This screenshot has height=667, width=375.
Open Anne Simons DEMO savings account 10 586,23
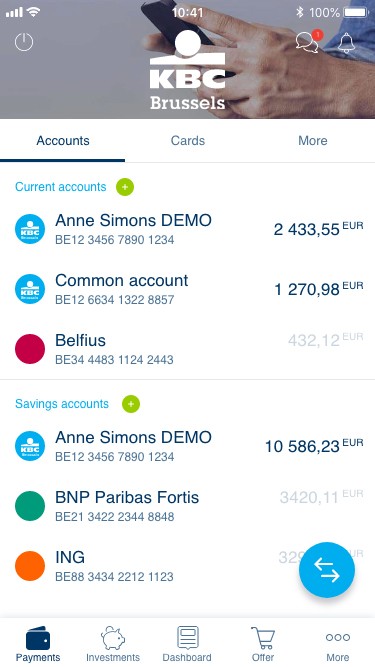pos(188,446)
